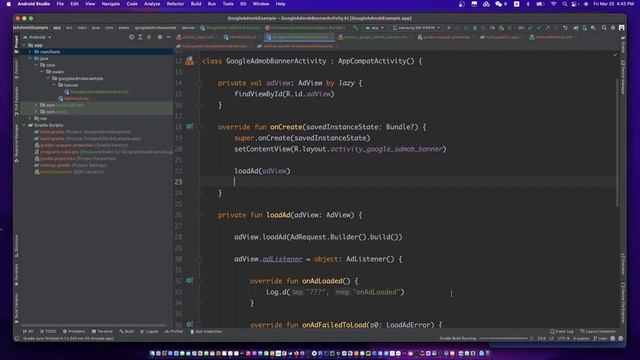Screen dimensions: 640x360
Task: Collapse the Gradle Scripts node
Action: [x=24, y=125]
